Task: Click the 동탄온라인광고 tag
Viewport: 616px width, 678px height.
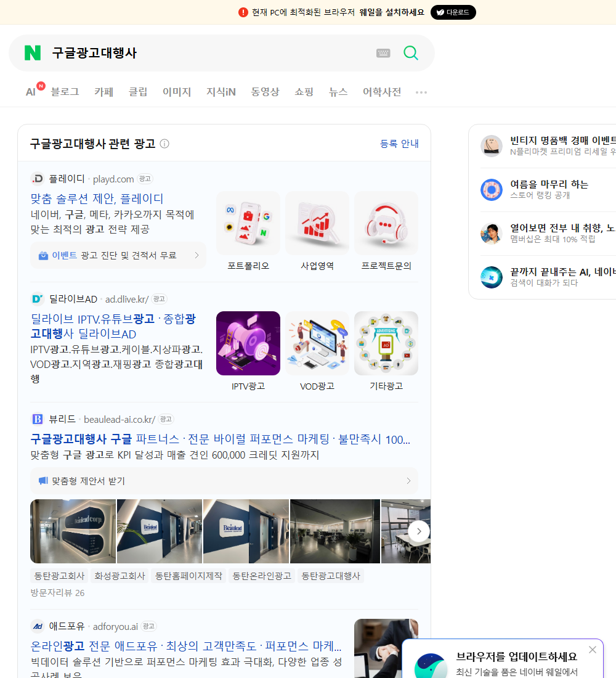Action: (262, 576)
